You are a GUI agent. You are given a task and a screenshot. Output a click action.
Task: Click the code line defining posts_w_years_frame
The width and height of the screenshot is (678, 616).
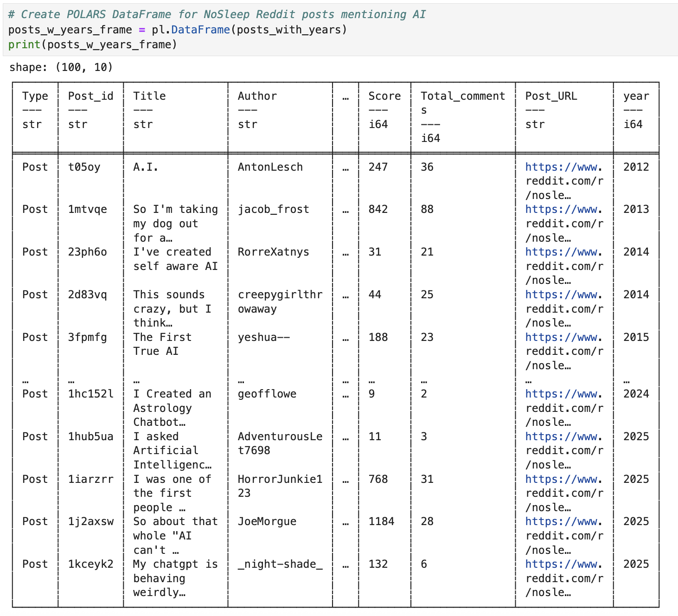point(178,30)
